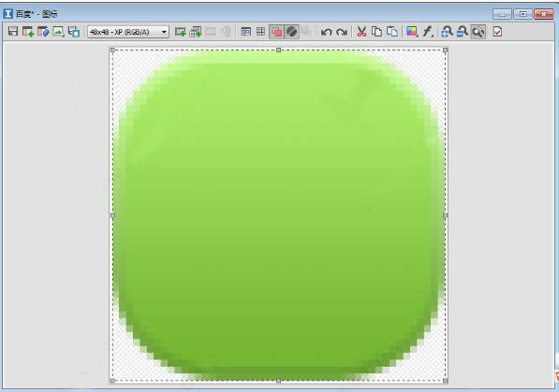This screenshot has height=392, width=559.
Task: Click the Save floppy disk icon
Action: (x=13, y=32)
